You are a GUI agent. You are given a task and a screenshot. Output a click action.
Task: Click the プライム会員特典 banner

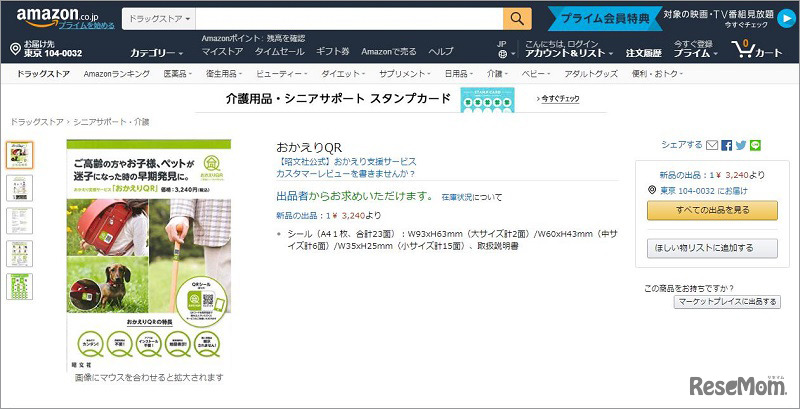coord(605,19)
